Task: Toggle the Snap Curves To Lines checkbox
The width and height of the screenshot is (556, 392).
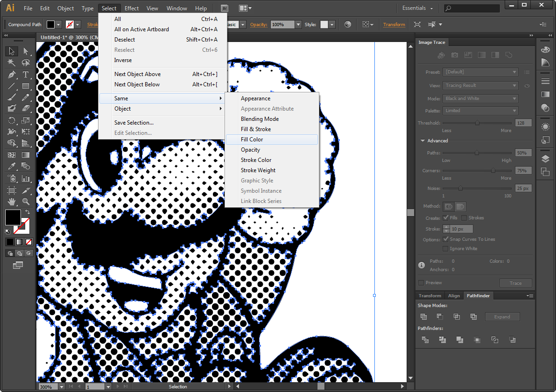Action: coord(446,239)
